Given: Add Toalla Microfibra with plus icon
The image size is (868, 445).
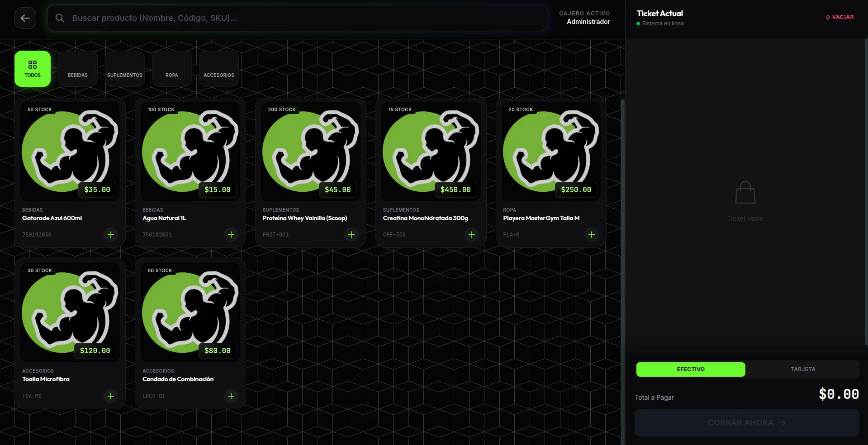Looking at the screenshot, I should coord(111,396).
